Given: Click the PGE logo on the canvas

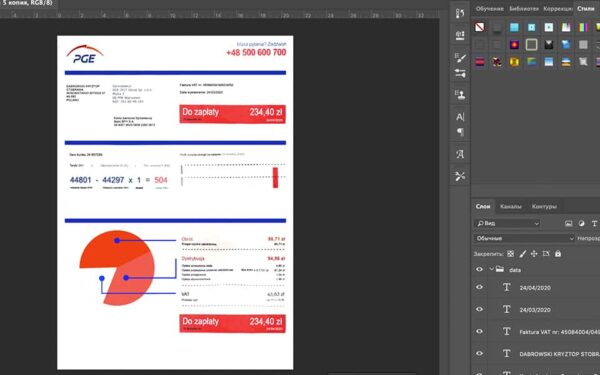Looking at the screenshot, I should (x=85, y=54).
